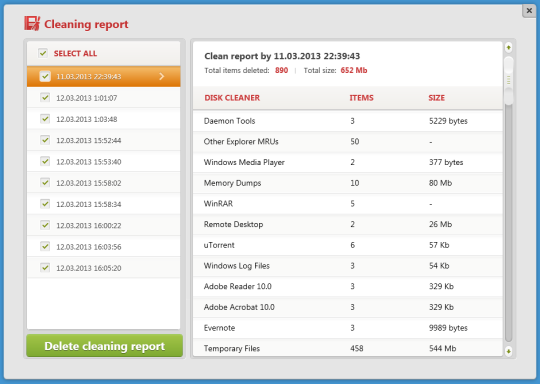Select the report dated 12.03.2013 1:03:48
540x384 pixels.
tap(104, 119)
